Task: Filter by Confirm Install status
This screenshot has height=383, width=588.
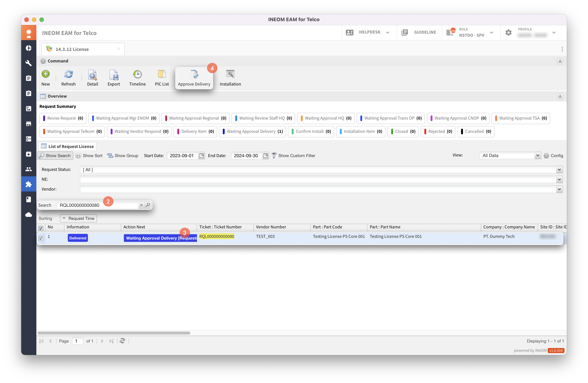Action: [x=311, y=132]
